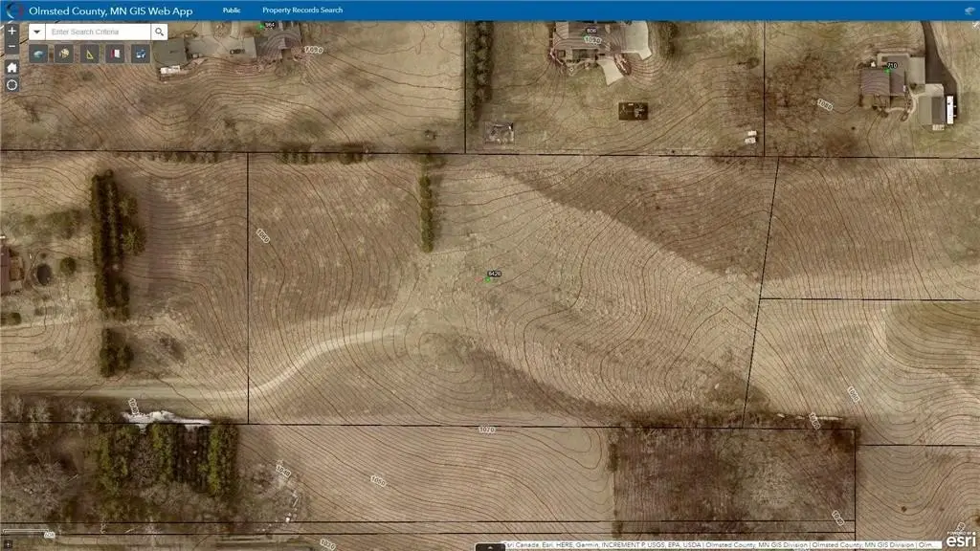The image size is (980, 551).
Task: Expand the search source dropdown arrow
Action: pyautogui.click(x=36, y=32)
